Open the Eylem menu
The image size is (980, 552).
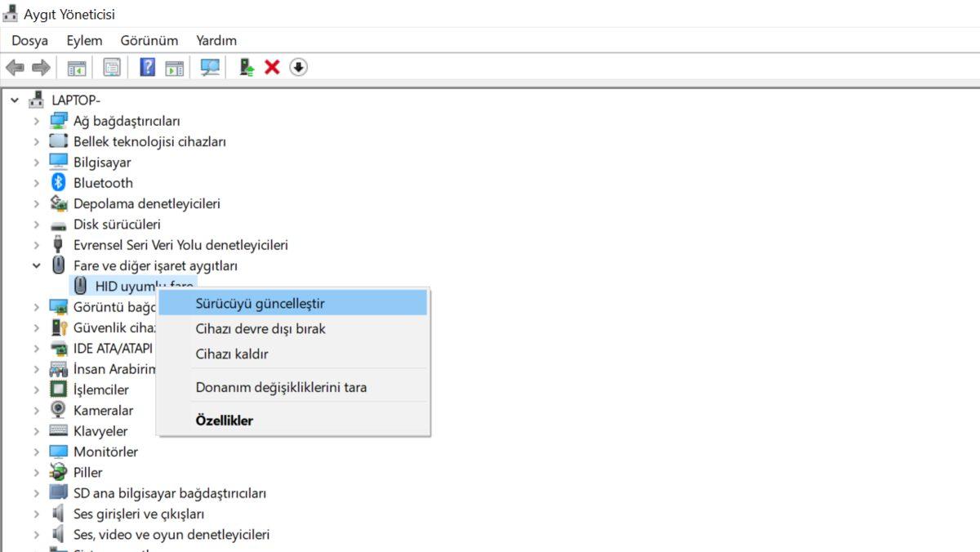84,40
